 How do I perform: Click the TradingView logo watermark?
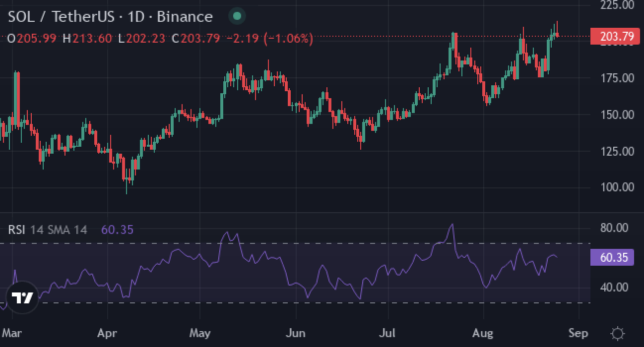[x=23, y=298]
